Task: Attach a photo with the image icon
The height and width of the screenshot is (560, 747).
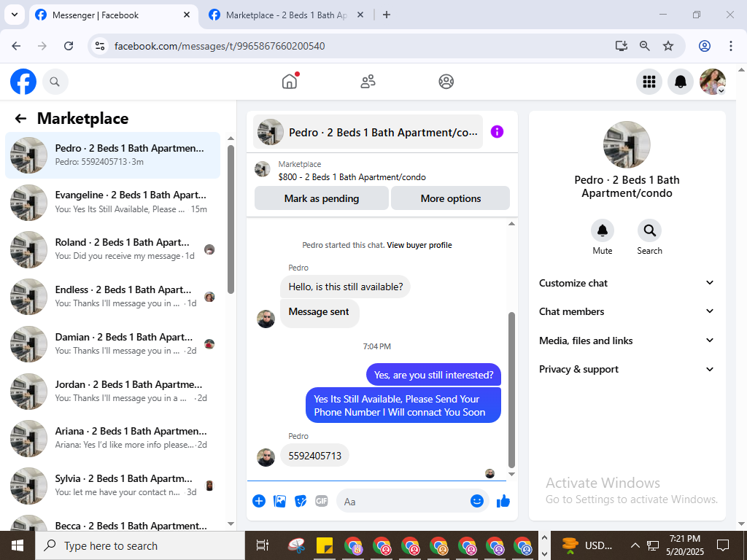Action: 279,501
